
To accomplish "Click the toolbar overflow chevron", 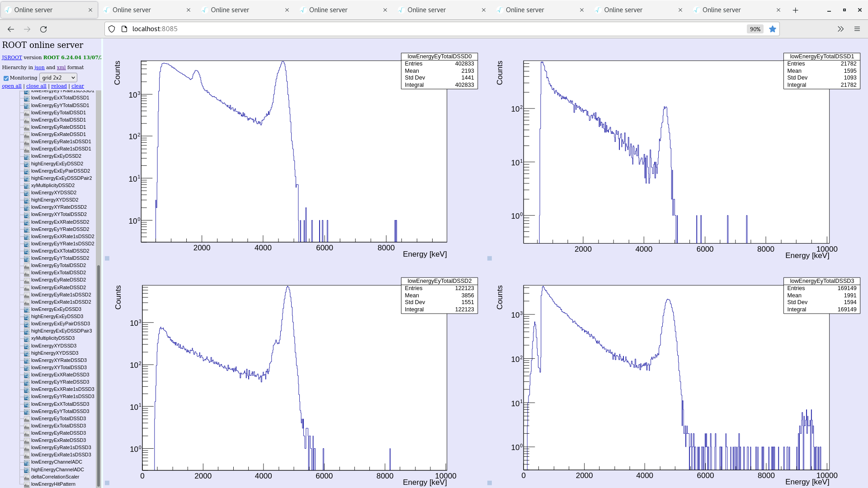I will point(840,29).
